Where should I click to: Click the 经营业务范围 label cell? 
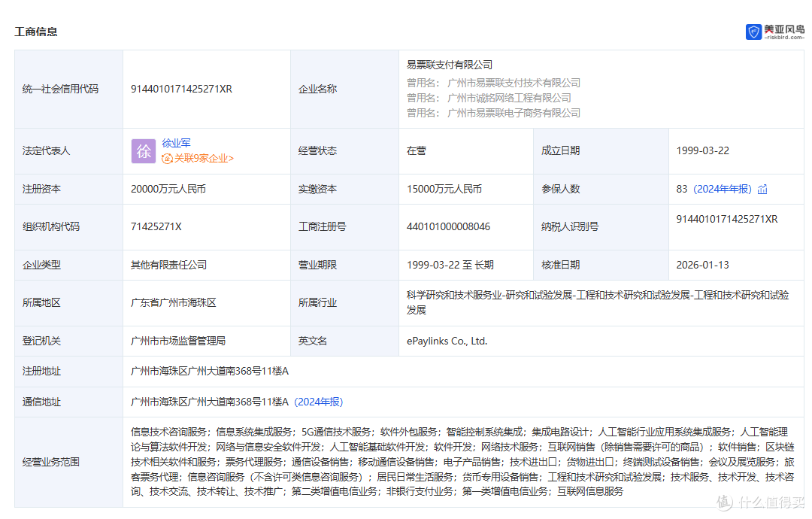pos(69,462)
